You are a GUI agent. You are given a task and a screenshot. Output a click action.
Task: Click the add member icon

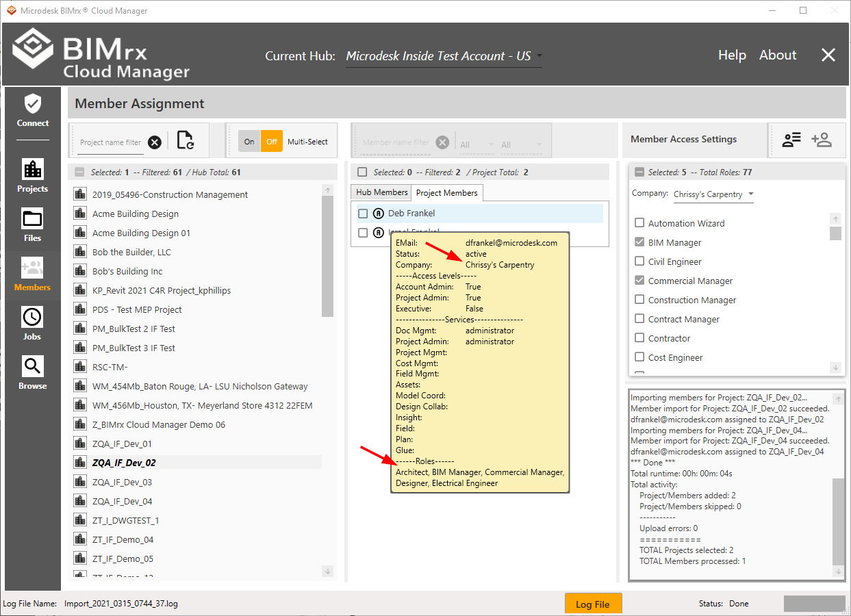(x=821, y=140)
